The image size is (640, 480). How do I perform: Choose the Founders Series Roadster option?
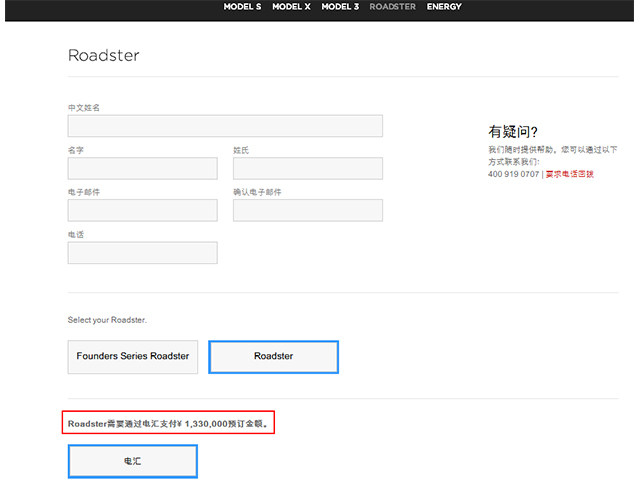coord(133,356)
